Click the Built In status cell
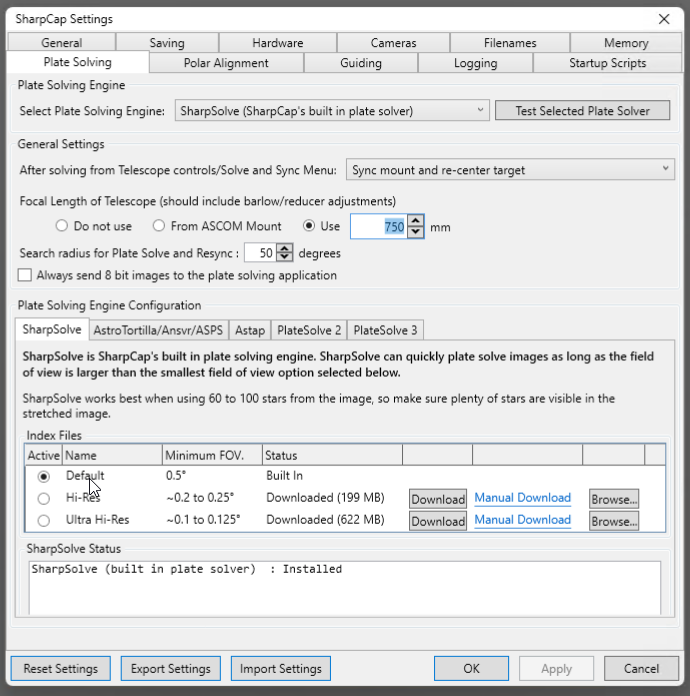The image size is (690, 696). (x=284, y=475)
